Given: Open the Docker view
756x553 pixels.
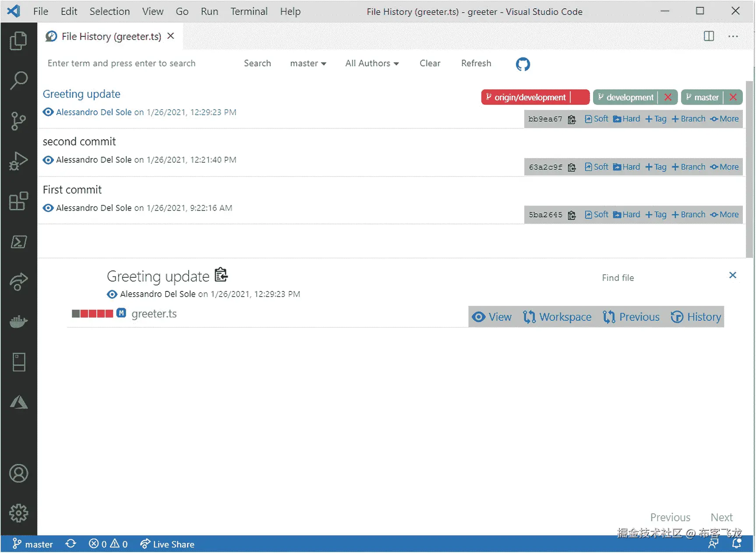Looking at the screenshot, I should [x=18, y=322].
